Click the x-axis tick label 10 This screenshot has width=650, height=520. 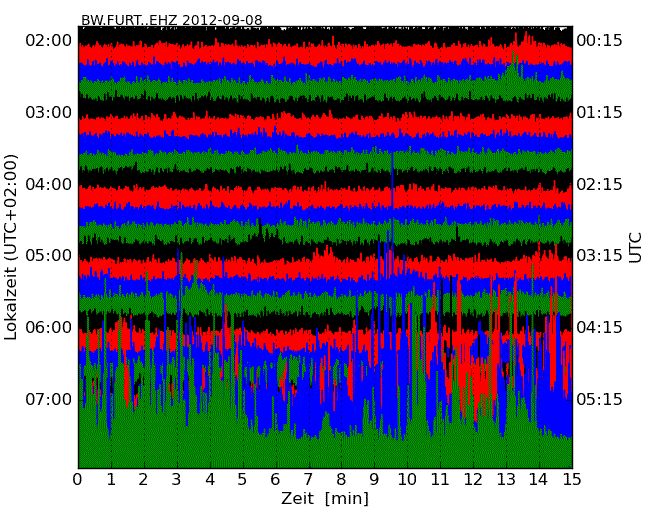407,480
